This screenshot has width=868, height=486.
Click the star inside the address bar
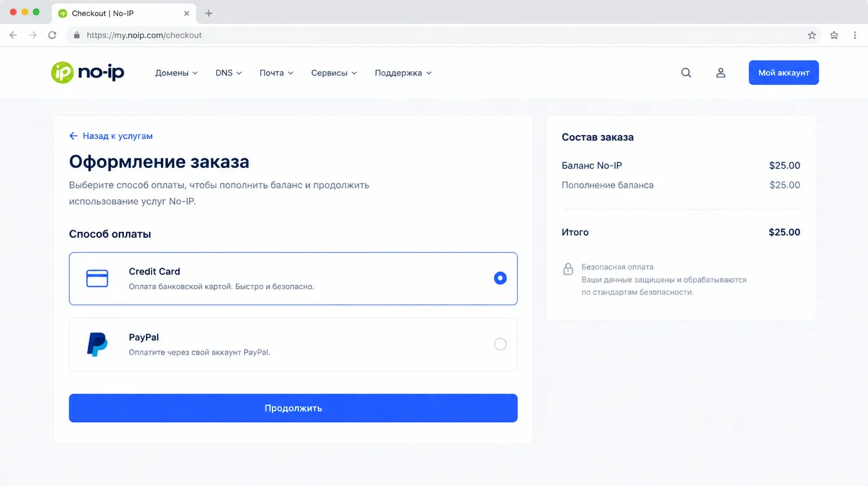click(x=812, y=36)
